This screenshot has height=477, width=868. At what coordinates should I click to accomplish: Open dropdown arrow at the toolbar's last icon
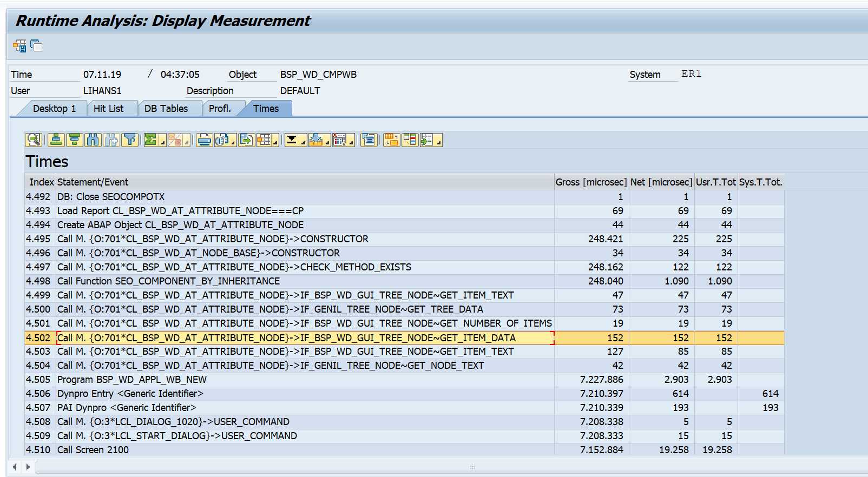(x=438, y=141)
